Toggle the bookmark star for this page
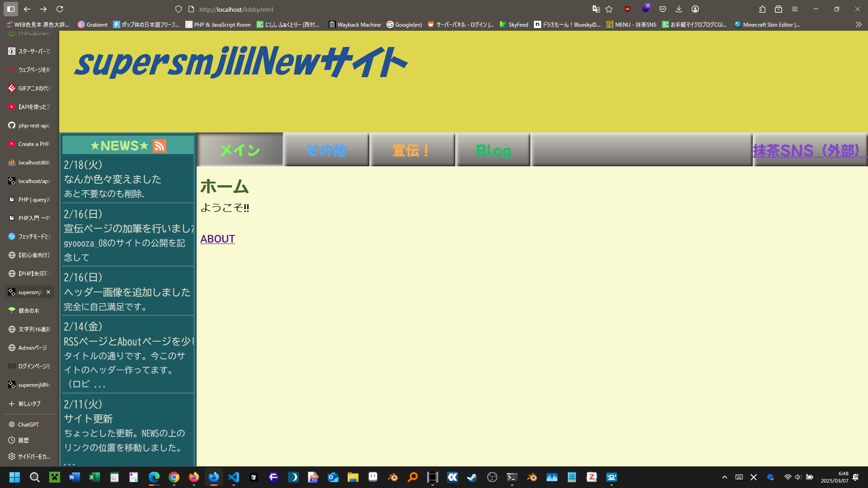 (609, 9)
